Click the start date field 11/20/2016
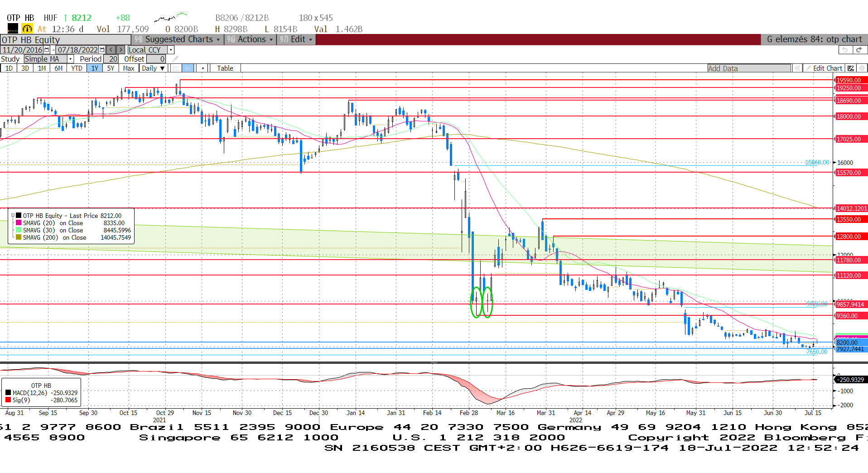 pos(22,50)
